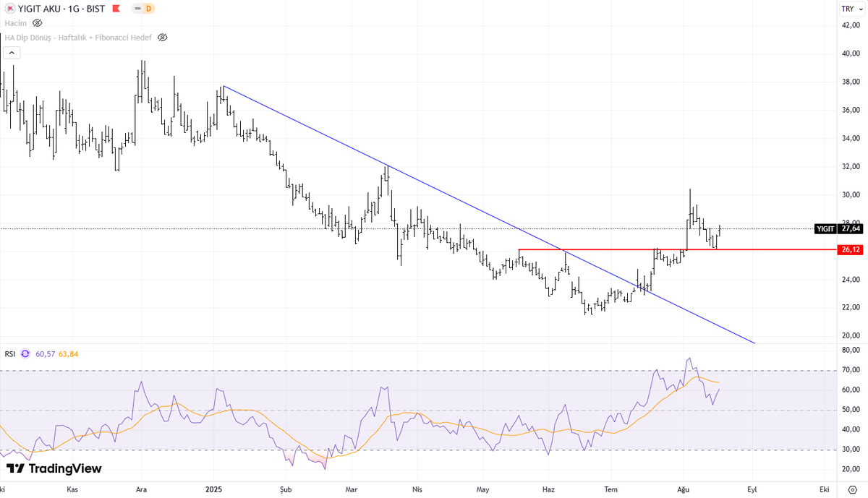Click the Kas month label on time axis

72,489
